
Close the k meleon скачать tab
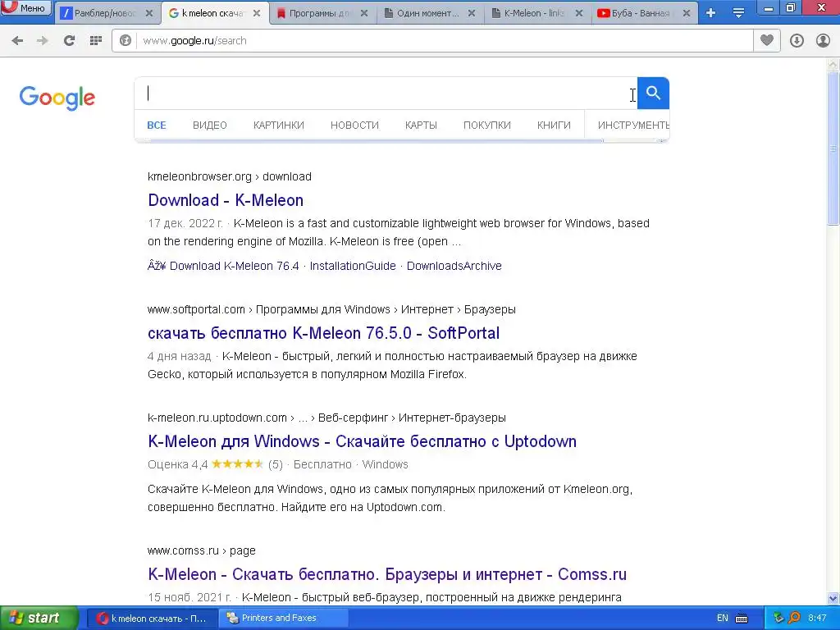(257, 13)
